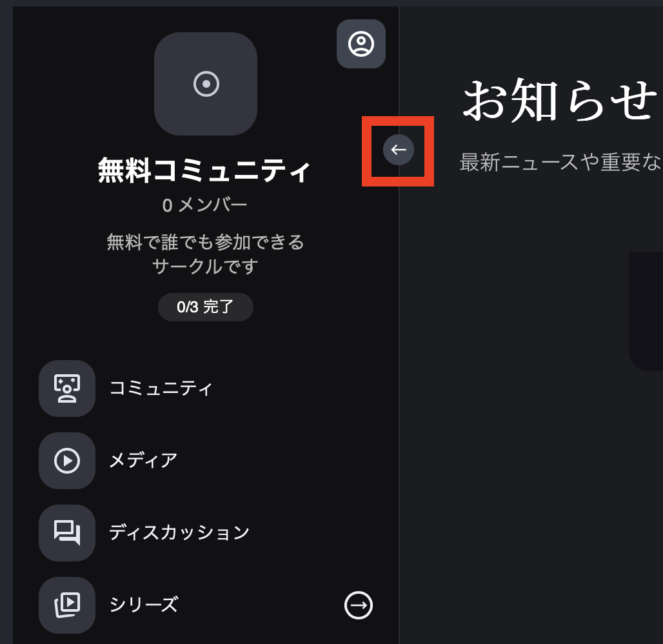Open the ディスカッション chat icon
The width and height of the screenshot is (663, 644).
[x=67, y=533]
